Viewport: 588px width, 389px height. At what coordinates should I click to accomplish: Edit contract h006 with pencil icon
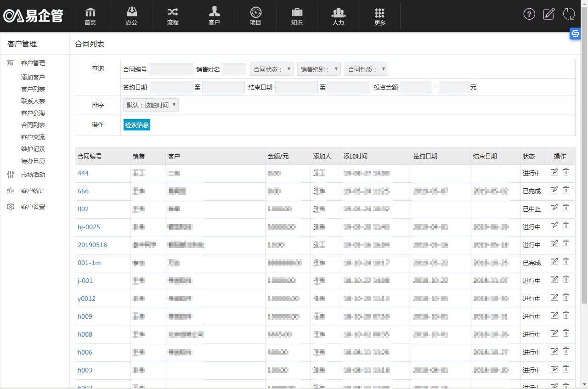(x=554, y=351)
